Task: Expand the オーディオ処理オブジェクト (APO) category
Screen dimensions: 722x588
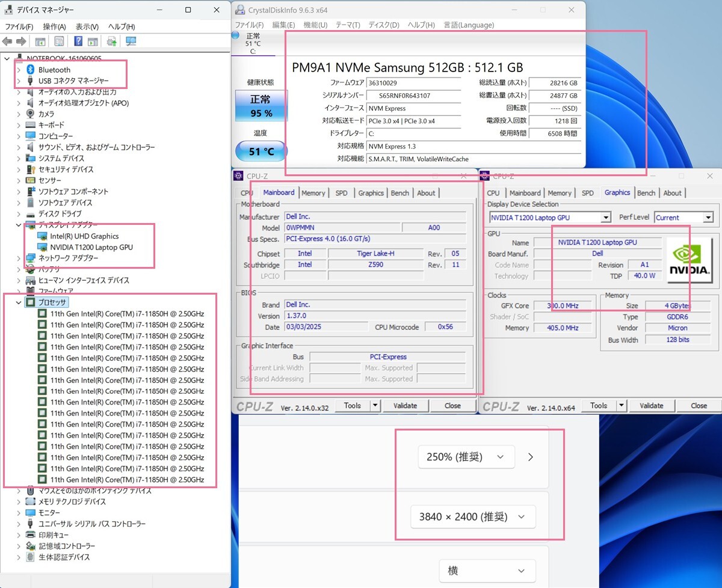Action: 19,103
